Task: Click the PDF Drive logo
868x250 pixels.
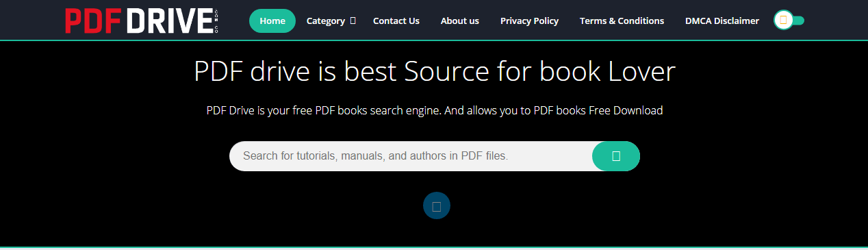Action: (142, 21)
